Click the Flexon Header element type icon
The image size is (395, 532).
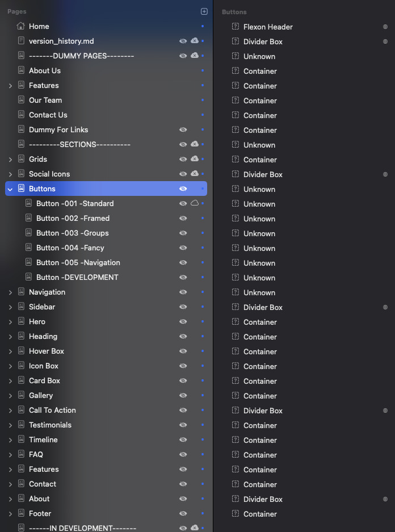pos(236,27)
